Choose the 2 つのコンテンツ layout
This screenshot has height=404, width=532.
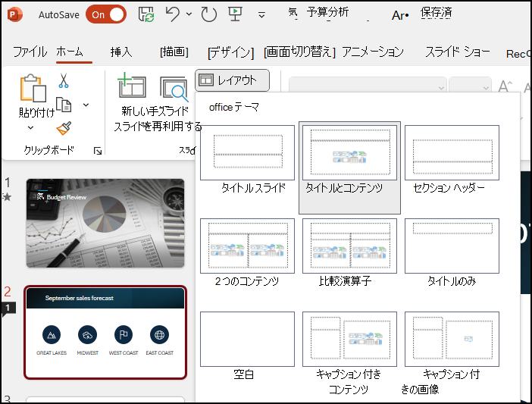pyautogui.click(x=247, y=252)
